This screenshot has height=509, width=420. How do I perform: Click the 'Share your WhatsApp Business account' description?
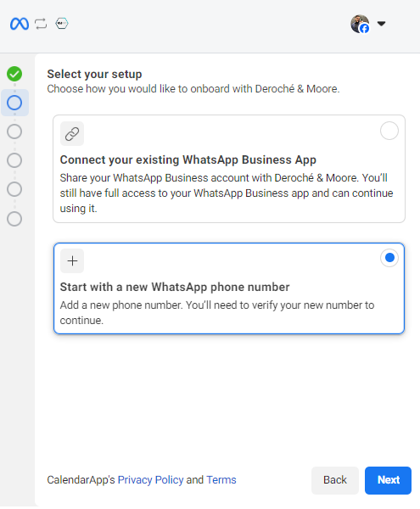coord(227,193)
